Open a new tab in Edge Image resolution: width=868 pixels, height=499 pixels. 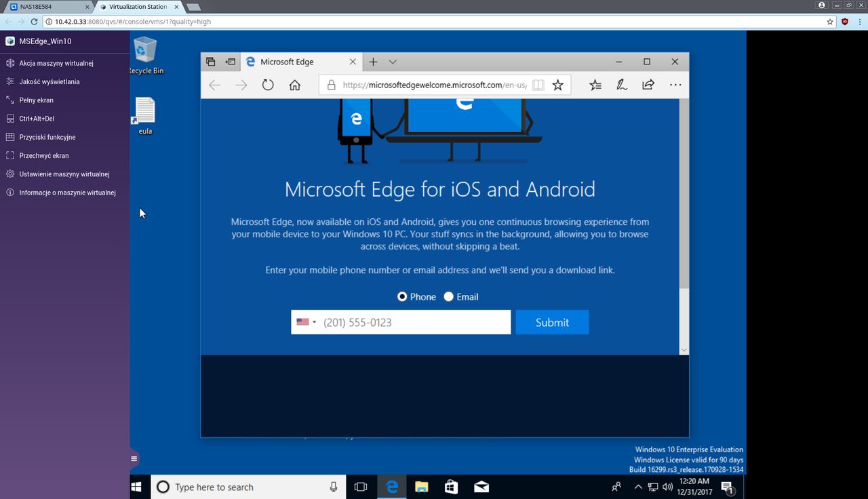click(373, 62)
